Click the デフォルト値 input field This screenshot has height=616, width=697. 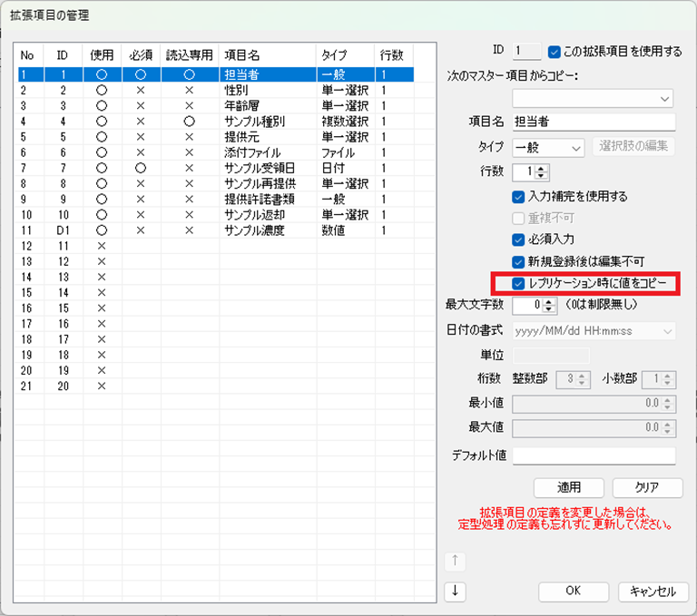click(x=594, y=455)
